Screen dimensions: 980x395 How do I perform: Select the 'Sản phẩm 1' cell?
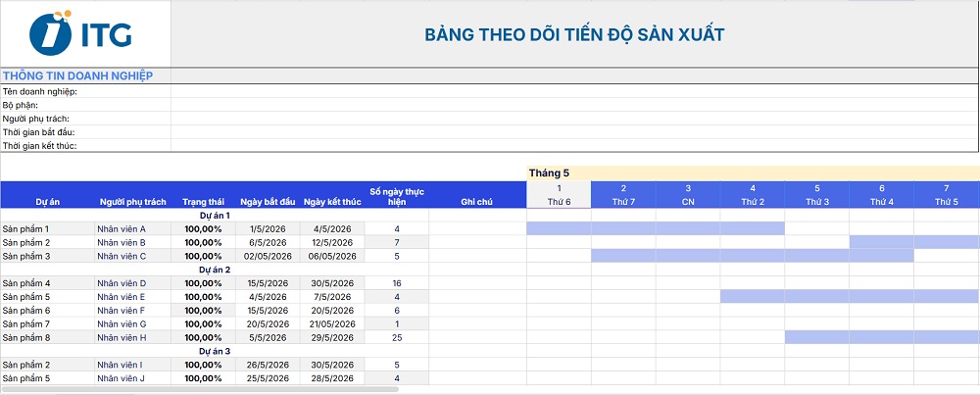(x=47, y=228)
